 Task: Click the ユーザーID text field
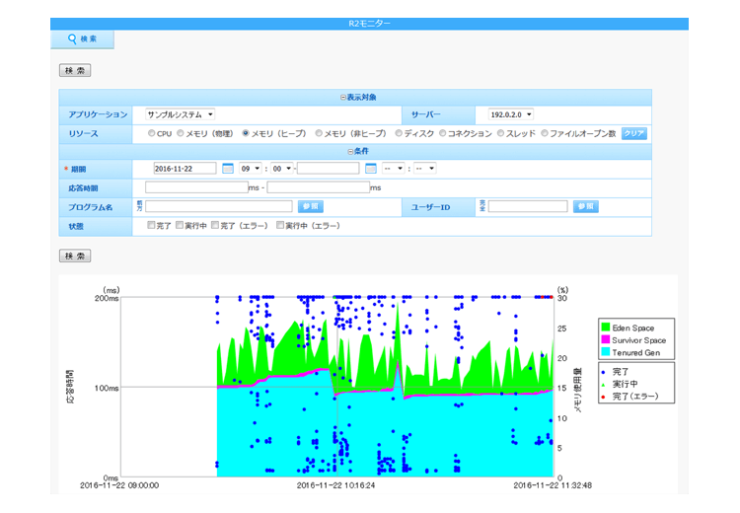528,206
